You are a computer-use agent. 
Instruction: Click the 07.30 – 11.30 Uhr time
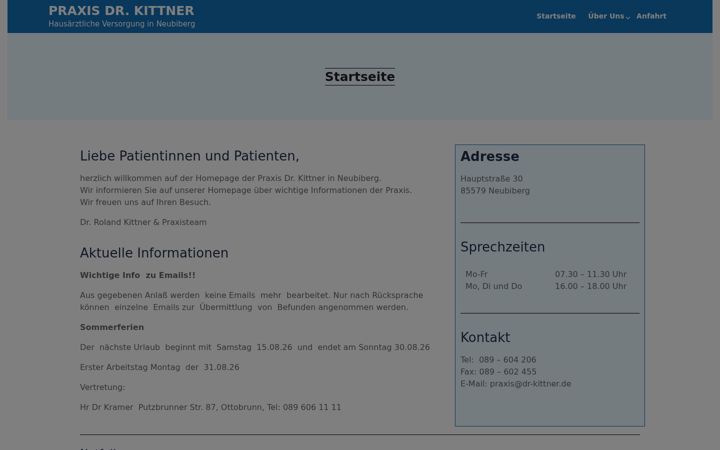[591, 274]
